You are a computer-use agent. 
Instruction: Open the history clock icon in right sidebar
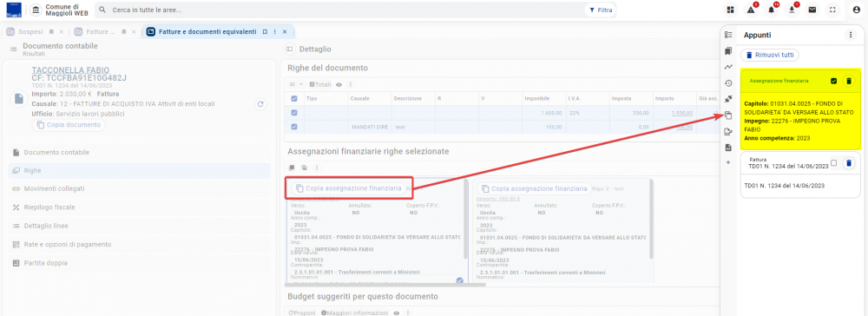[x=728, y=83]
